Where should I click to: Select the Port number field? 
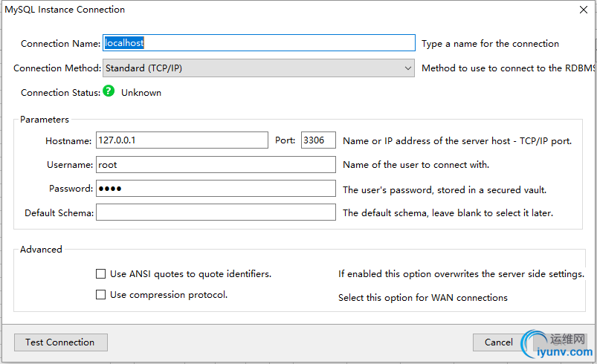(318, 140)
